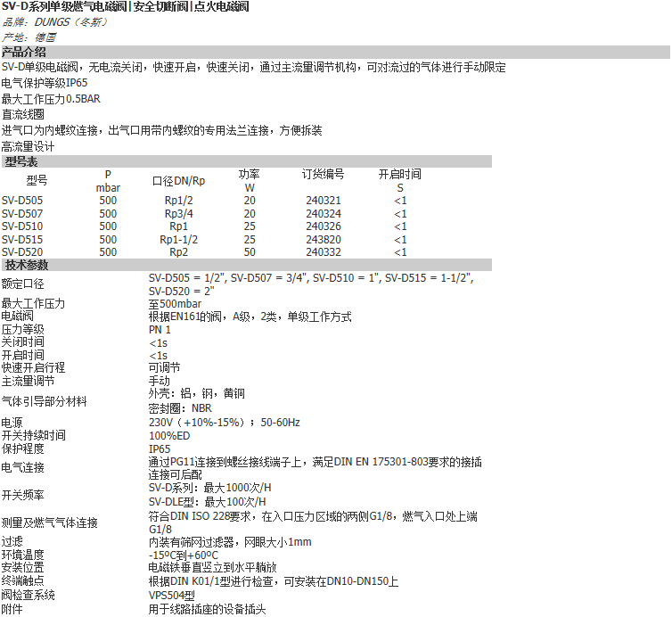Click the '主流量调节' parameter label
Viewport: 672px width, 617px height.
pos(28,382)
